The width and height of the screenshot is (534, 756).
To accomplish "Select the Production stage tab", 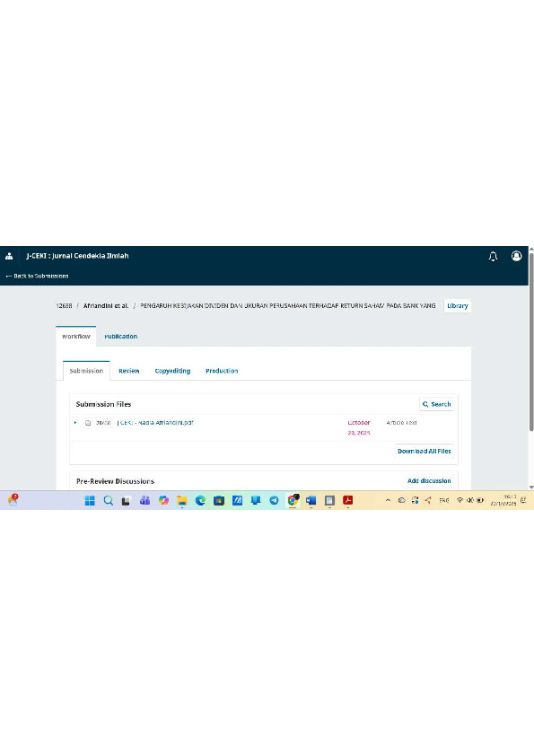I will pos(222,371).
